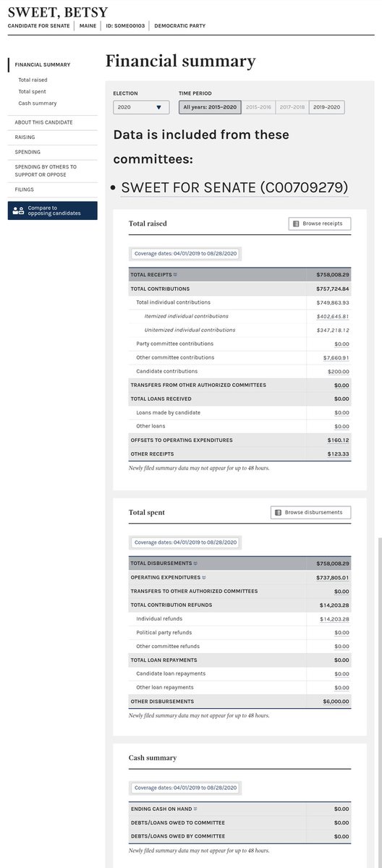
Task: Open other receipts $123.33 link
Action: [337, 454]
